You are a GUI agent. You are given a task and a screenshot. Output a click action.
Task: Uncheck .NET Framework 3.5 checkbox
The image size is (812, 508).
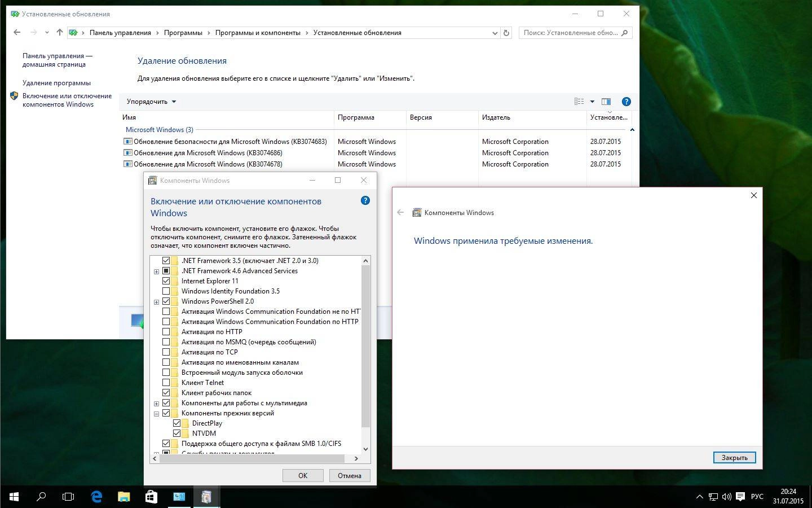(x=166, y=261)
